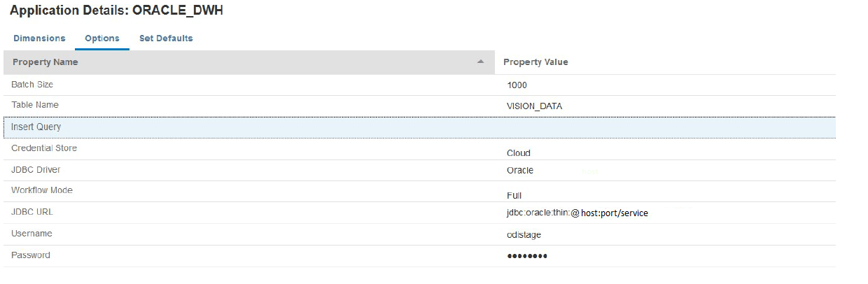Select the Workflow Mode property label

click(42, 190)
